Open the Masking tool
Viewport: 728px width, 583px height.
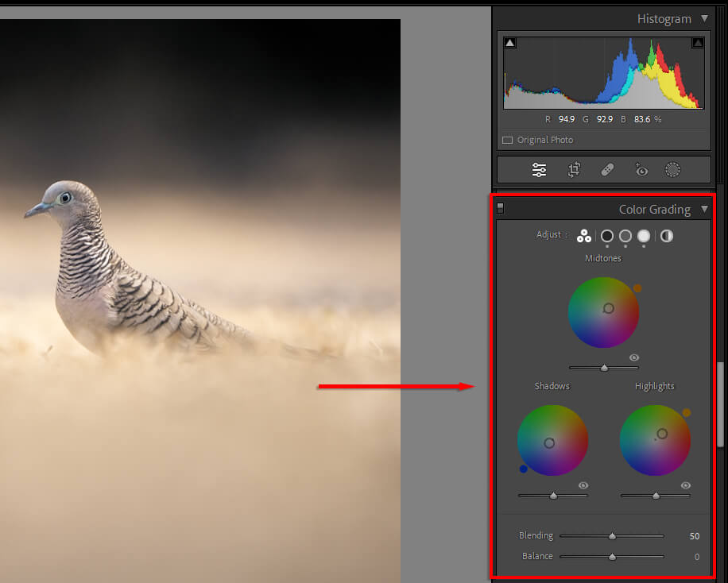click(x=673, y=169)
